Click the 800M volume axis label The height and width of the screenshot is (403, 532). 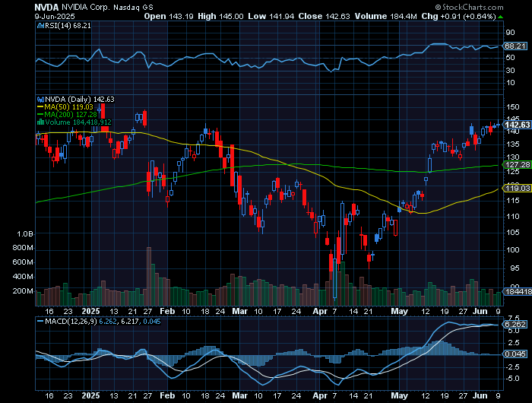[x=23, y=248]
